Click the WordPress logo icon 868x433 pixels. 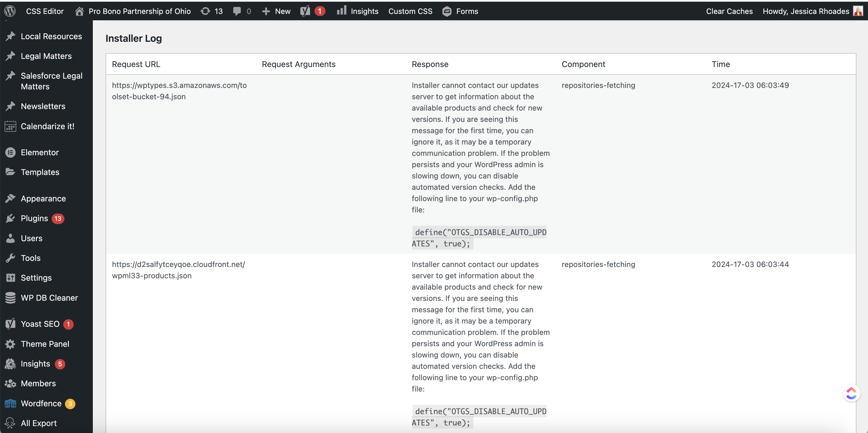point(10,11)
